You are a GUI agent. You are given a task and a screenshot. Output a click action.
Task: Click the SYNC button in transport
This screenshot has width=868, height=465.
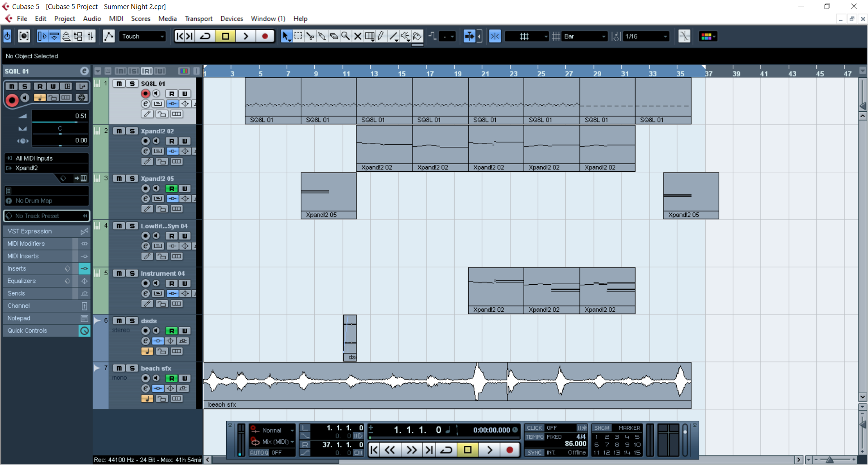point(534,452)
